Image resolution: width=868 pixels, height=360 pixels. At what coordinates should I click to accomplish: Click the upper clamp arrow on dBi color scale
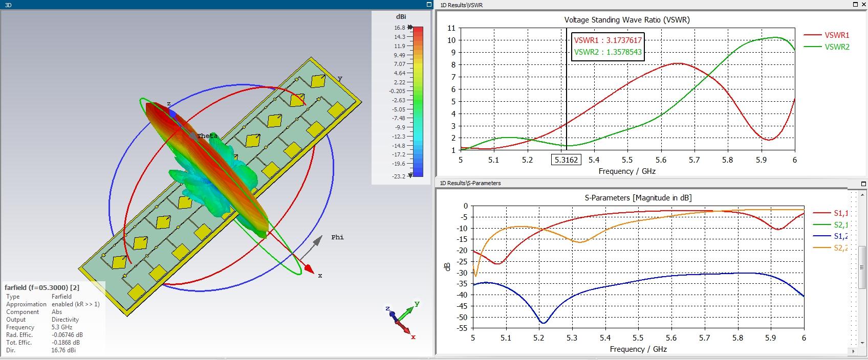coord(411,28)
